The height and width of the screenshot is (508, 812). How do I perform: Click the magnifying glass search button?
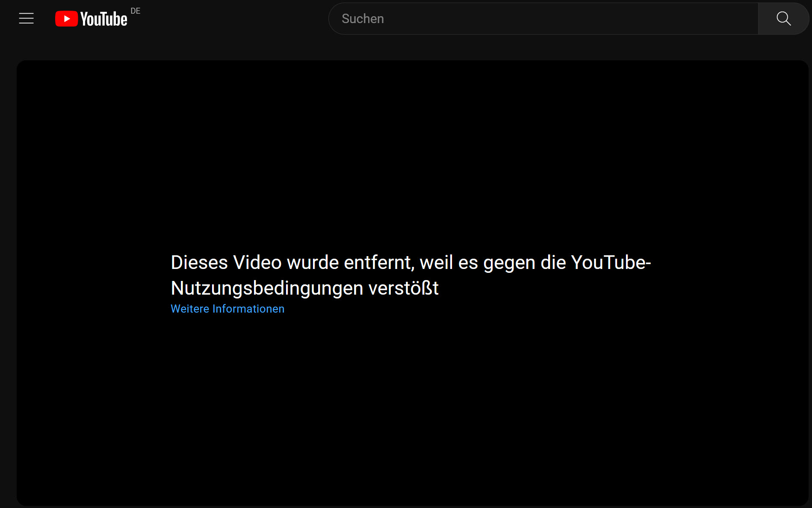pos(783,19)
